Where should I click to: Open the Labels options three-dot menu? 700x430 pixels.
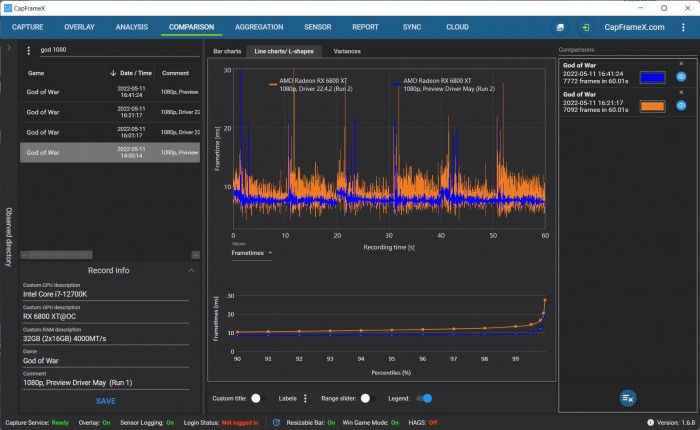pyautogui.click(x=305, y=398)
